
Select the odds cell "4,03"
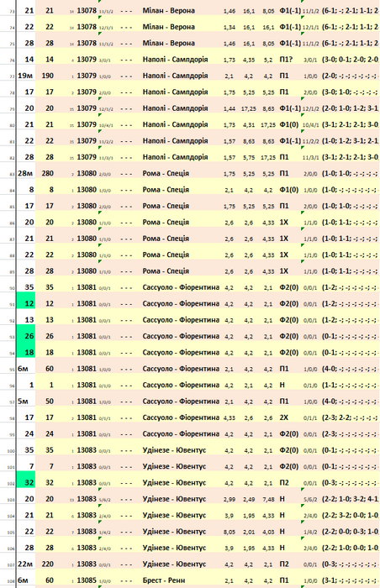point(268,532)
